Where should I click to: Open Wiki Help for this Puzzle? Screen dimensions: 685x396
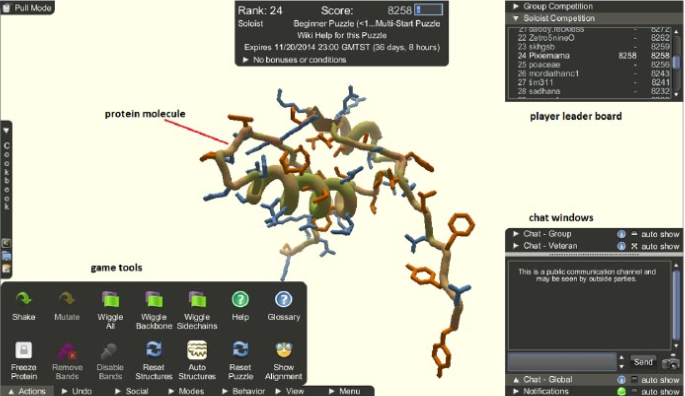click(342, 35)
